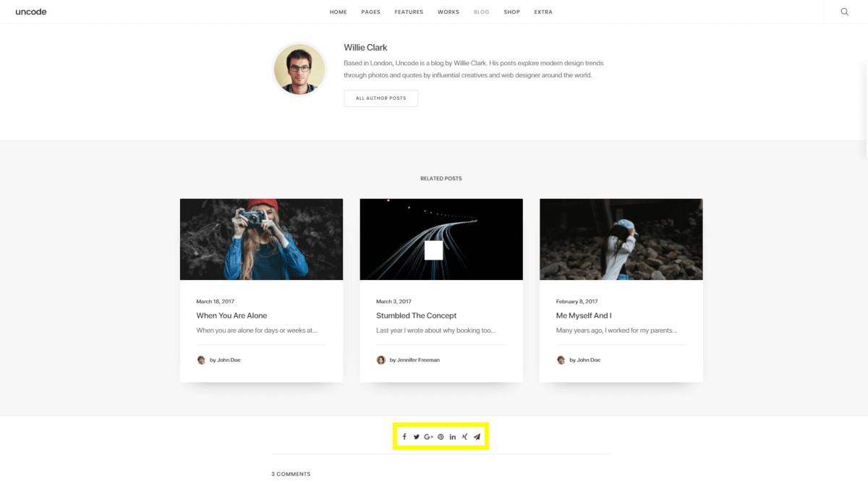This screenshot has height=489, width=868.
Task: Click excerpt 'When you are alone for days or weeks at...'
Action: coord(257,331)
